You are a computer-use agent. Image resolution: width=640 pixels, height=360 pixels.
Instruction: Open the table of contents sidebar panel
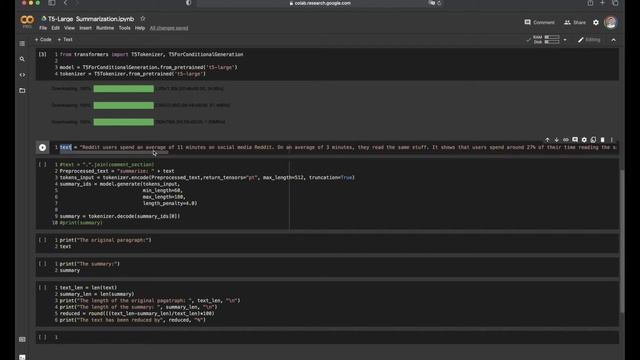click(22, 44)
